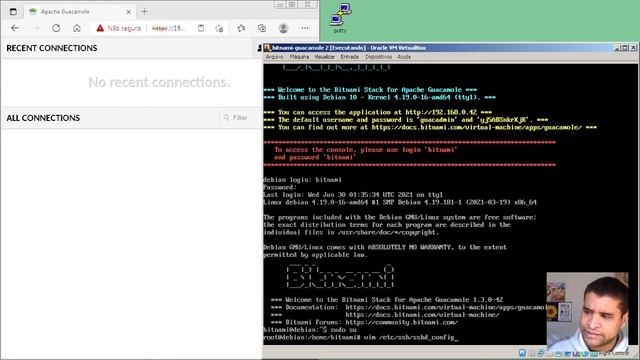The width and height of the screenshot is (640, 360).
Task: Click the webcam video overlay
Action: point(587,312)
